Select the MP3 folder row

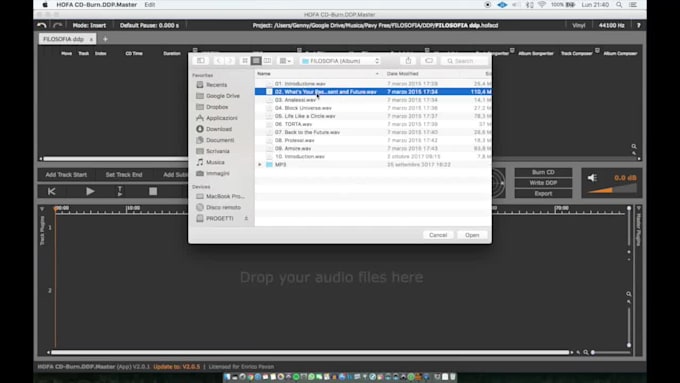click(x=373, y=165)
